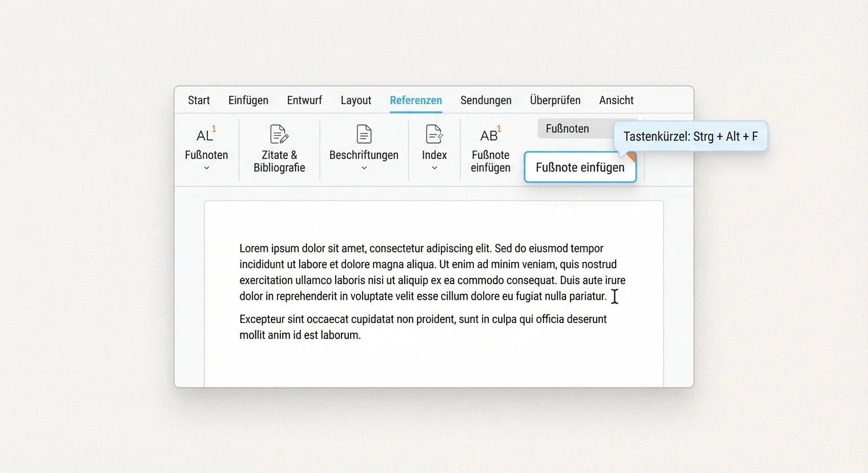The height and width of the screenshot is (473, 868).
Task: Open the Sendungen tab
Action: (x=485, y=100)
